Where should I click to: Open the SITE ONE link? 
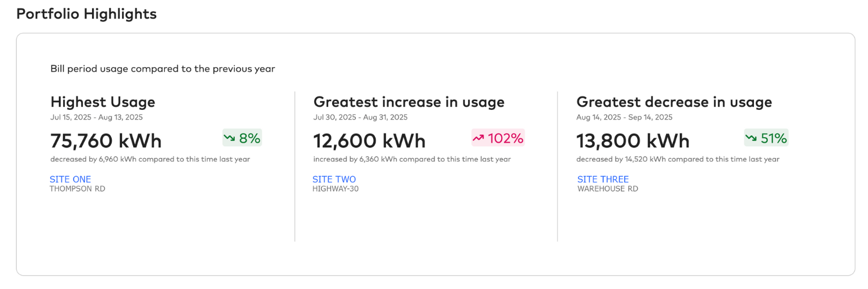point(70,179)
